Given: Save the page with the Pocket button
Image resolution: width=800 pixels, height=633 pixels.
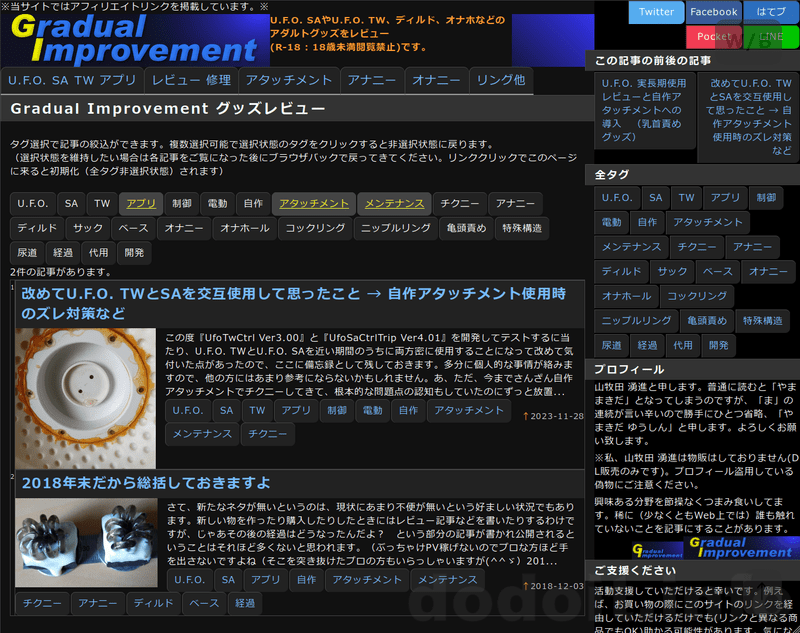Looking at the screenshot, I should [713, 37].
